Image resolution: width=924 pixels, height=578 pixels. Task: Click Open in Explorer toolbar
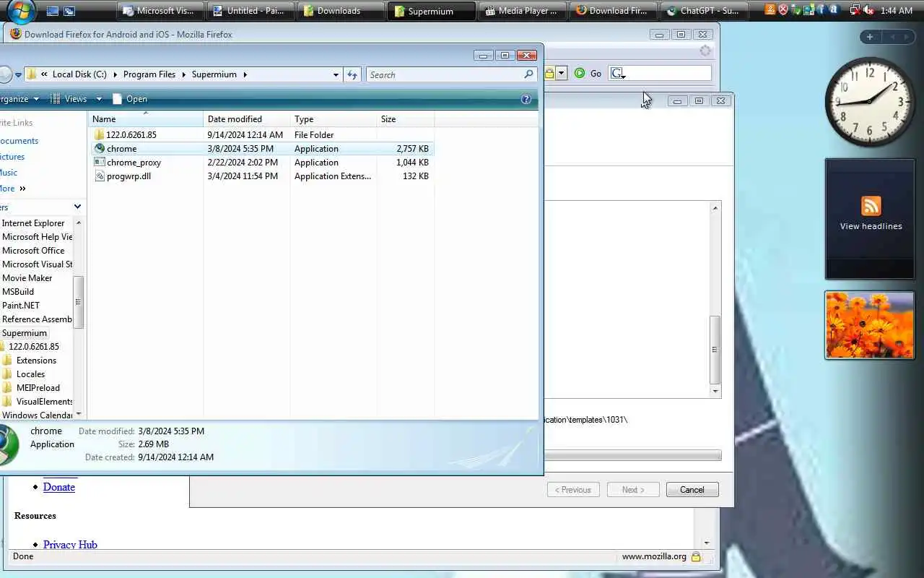tap(130, 99)
